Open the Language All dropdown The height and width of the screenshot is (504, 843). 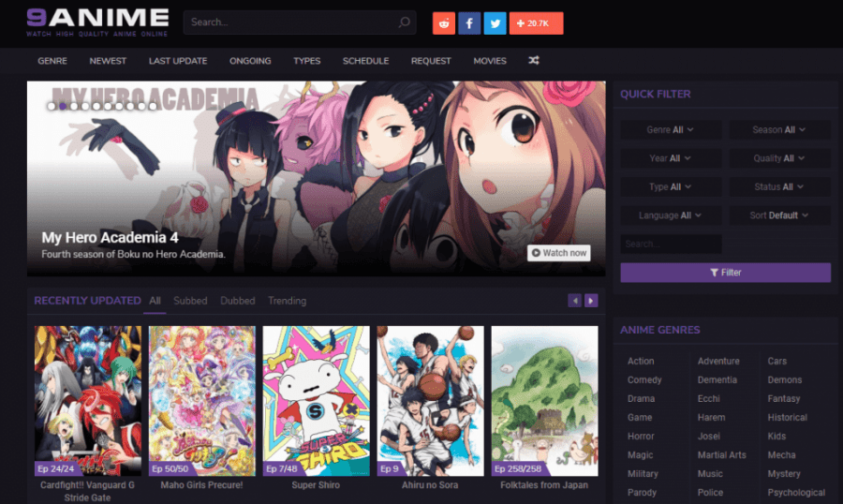point(671,215)
